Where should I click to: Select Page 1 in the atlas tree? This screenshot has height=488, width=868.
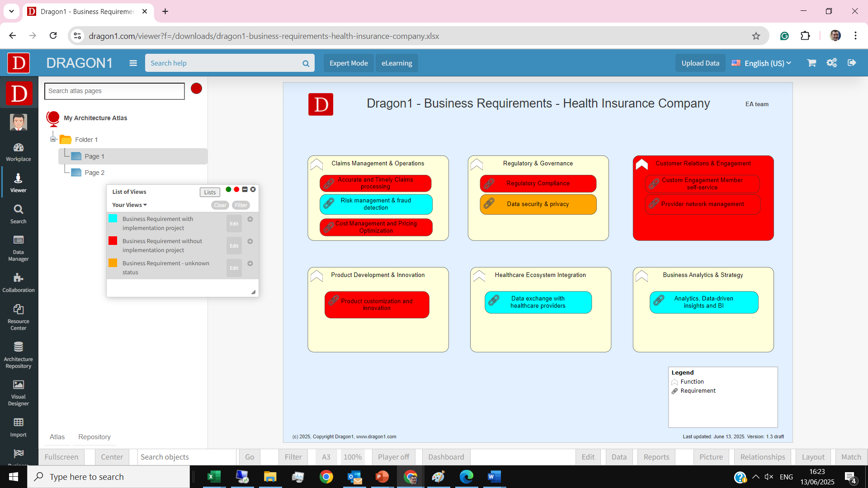pyautogui.click(x=133, y=156)
